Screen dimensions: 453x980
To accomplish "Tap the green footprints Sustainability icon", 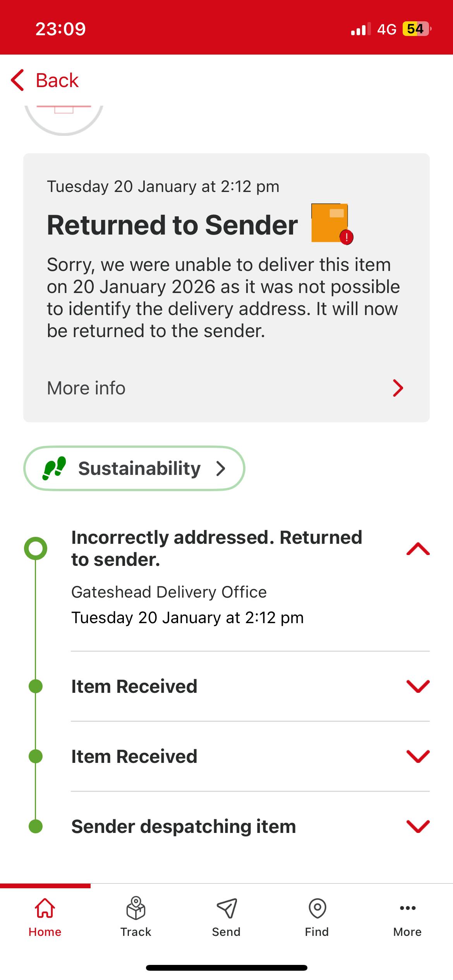I will click(x=54, y=468).
